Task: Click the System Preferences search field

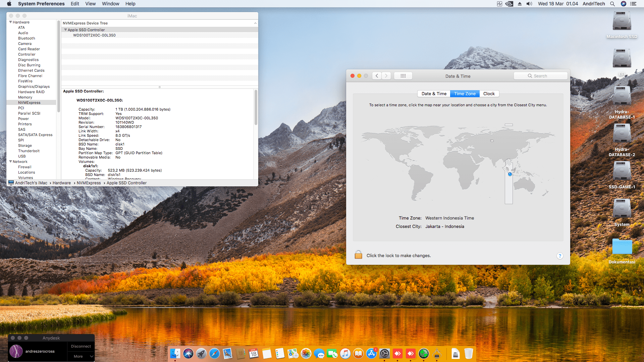Action: click(540, 76)
